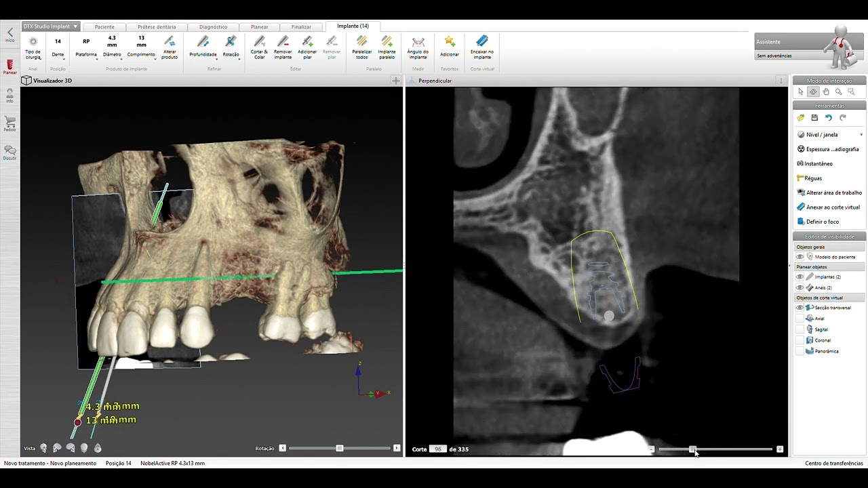
Task: Open the Diâmetro dropdown
Action: [x=113, y=49]
